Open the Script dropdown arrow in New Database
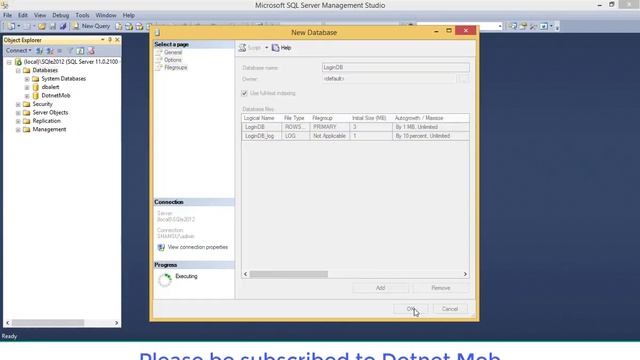The width and height of the screenshot is (640, 360). pos(267,48)
